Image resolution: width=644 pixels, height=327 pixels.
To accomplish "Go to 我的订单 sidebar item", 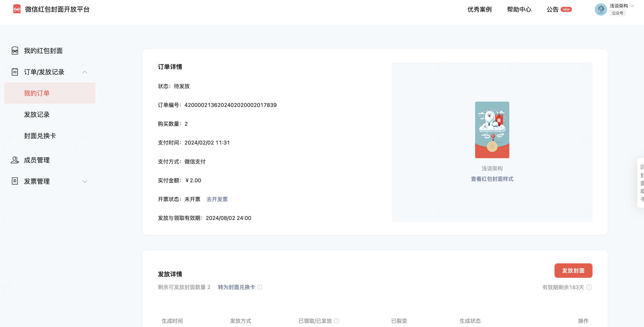I will (x=37, y=93).
